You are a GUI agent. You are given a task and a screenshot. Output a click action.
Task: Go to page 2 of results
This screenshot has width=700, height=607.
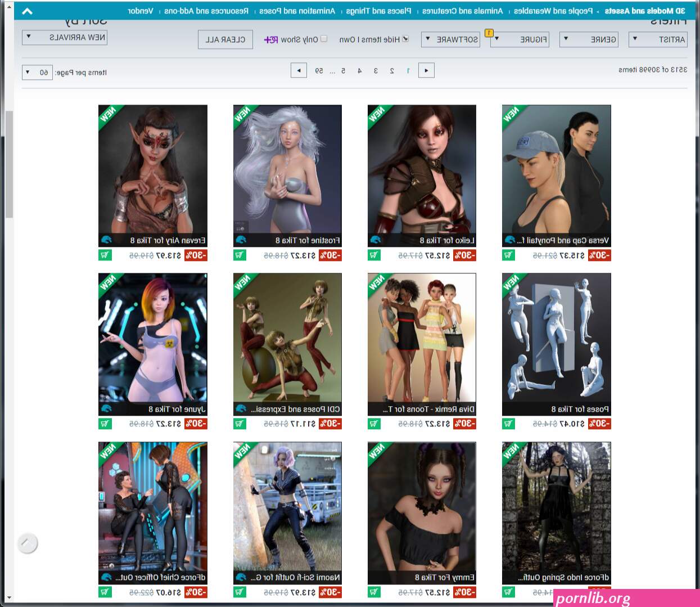point(392,70)
